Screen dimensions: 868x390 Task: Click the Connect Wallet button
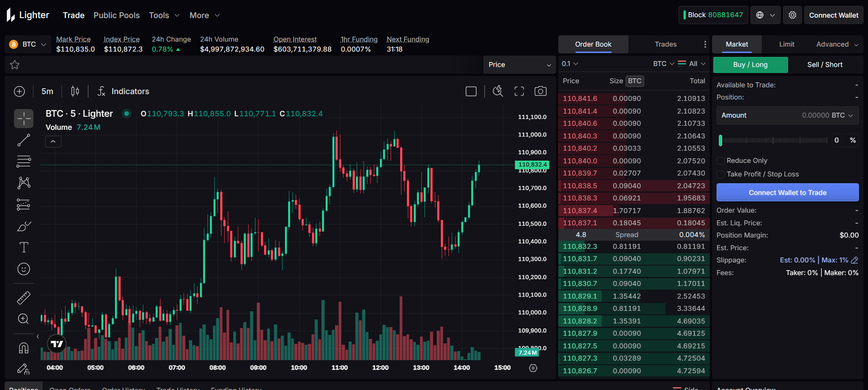click(x=834, y=15)
